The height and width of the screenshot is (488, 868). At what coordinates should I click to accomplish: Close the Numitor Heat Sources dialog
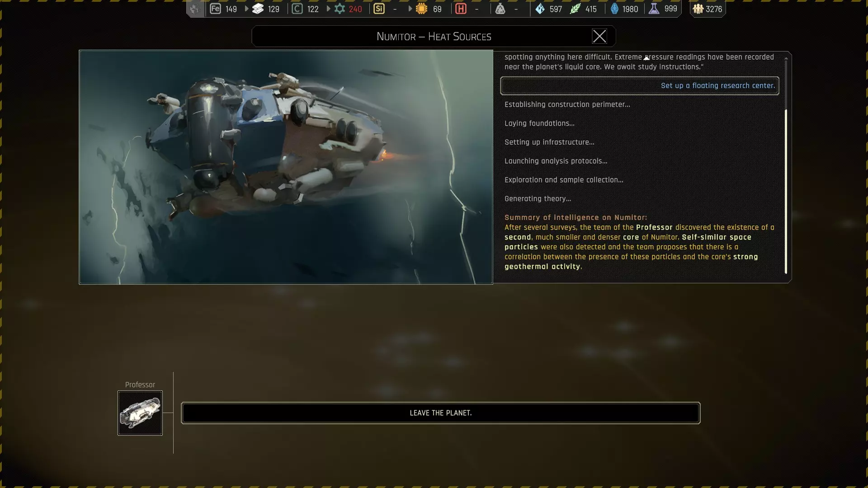(599, 36)
